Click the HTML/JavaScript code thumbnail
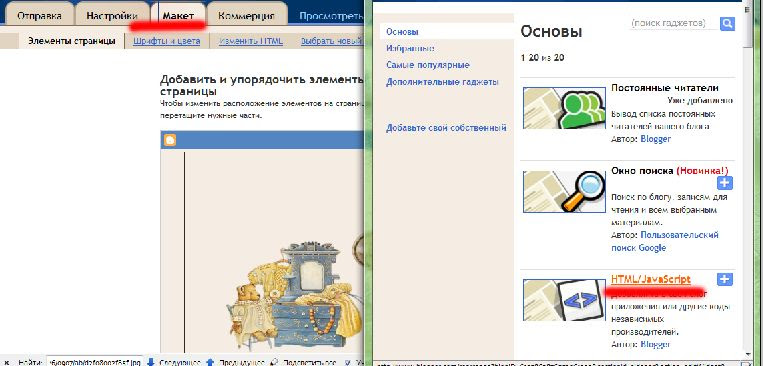This screenshot has height=366, width=763. pos(564,300)
